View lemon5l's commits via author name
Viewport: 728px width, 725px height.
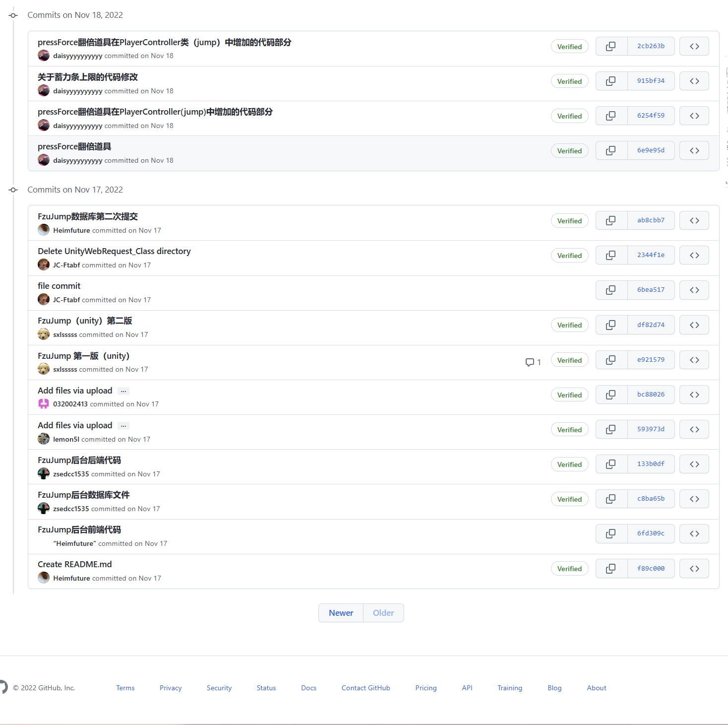pyautogui.click(x=66, y=439)
